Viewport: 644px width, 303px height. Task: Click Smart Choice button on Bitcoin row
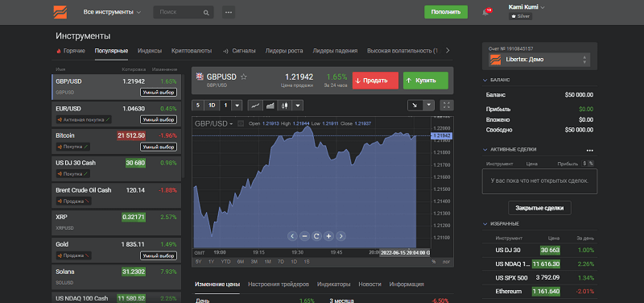pyautogui.click(x=159, y=147)
